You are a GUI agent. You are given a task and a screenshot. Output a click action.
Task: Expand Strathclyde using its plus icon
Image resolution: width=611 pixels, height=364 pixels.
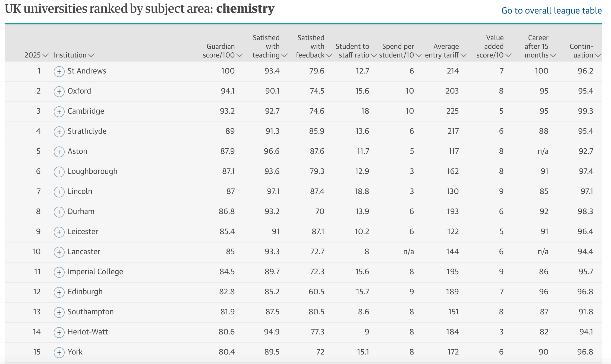pos(59,132)
